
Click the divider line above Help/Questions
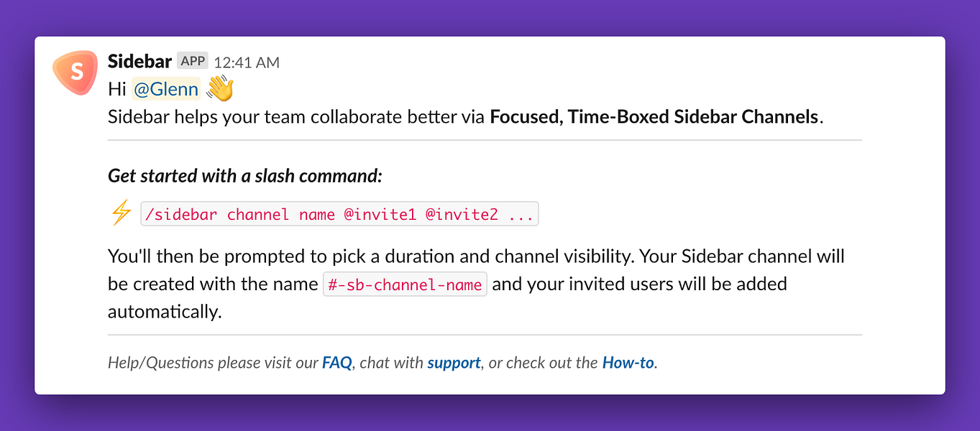coord(485,335)
